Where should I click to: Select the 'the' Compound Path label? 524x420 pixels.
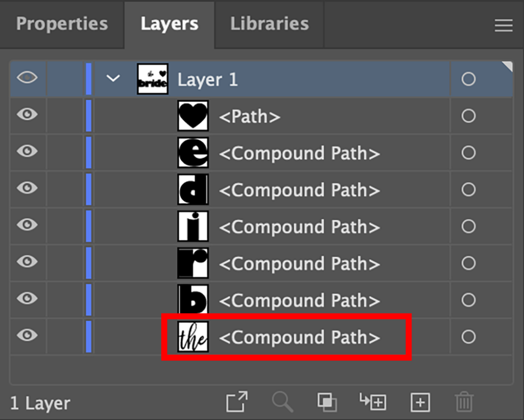[299, 338]
